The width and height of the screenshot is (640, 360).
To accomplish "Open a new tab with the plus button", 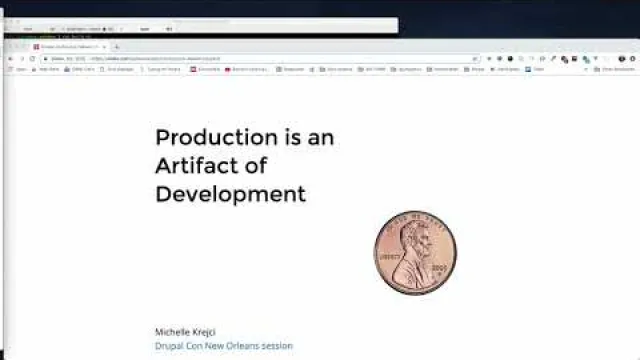I will (x=117, y=47).
